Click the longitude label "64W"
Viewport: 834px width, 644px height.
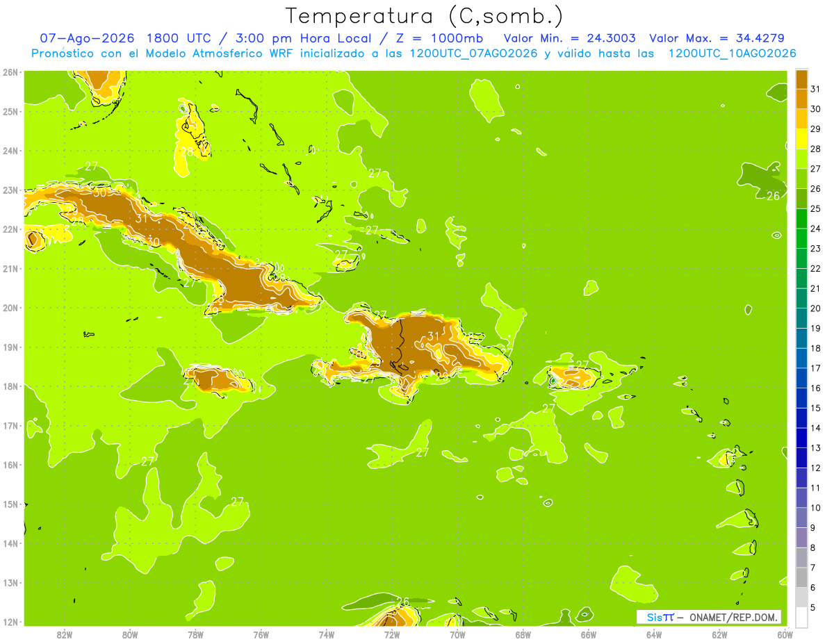654,634
